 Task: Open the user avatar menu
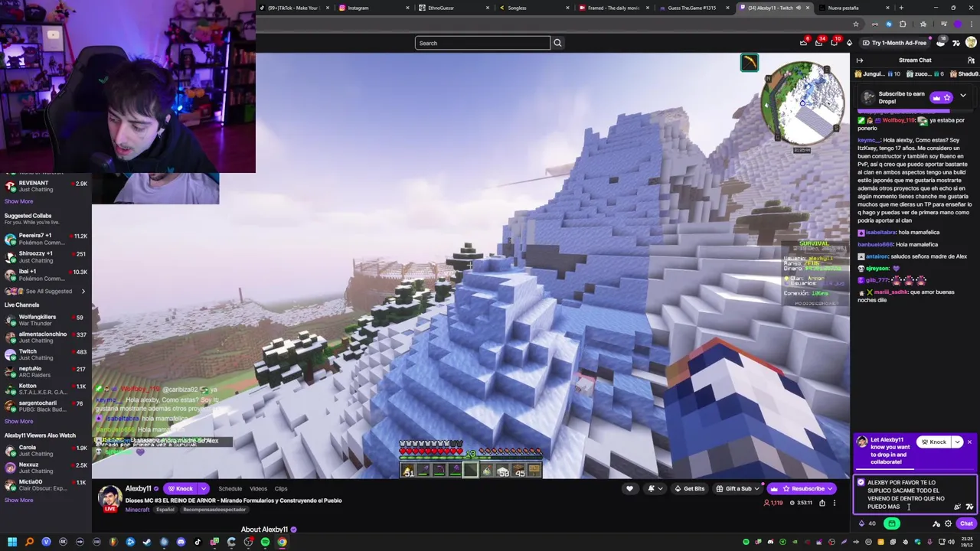point(971,43)
